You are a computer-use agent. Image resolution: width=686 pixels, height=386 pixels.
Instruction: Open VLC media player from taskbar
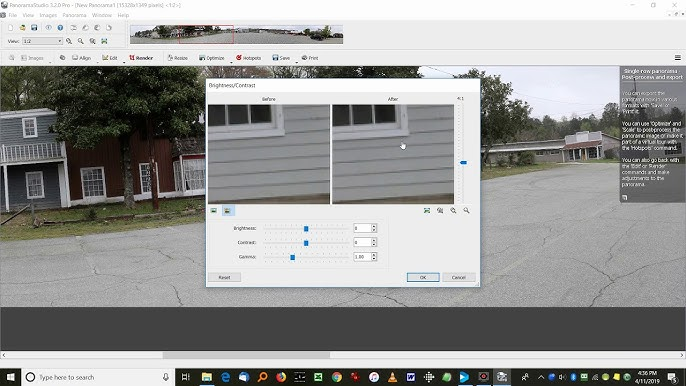(x=392, y=377)
